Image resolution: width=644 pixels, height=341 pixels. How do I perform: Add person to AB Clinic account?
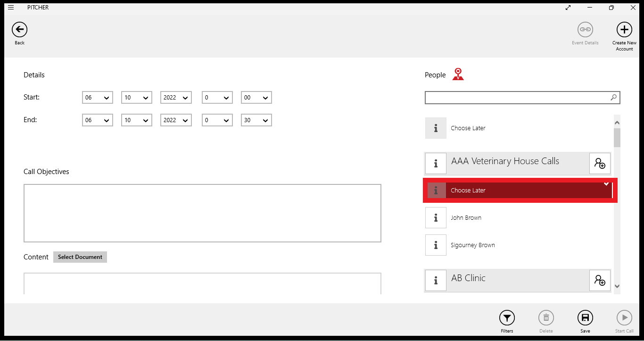click(x=600, y=281)
